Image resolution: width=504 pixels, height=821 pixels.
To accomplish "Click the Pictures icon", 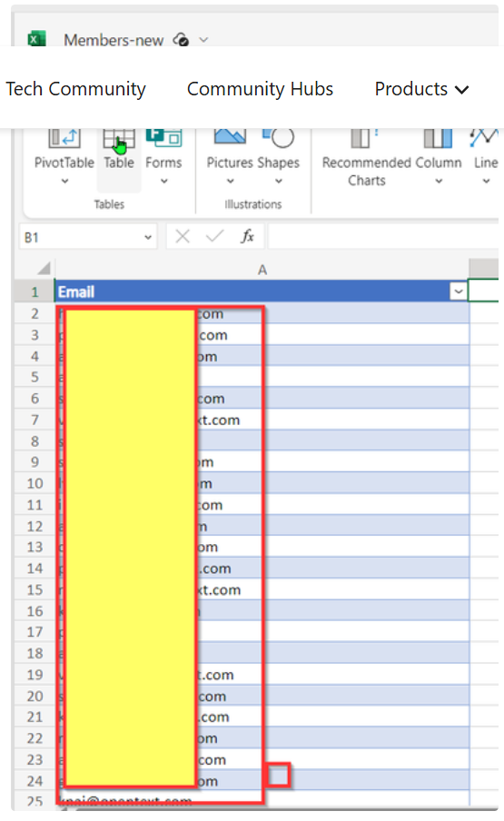I will tap(230, 137).
